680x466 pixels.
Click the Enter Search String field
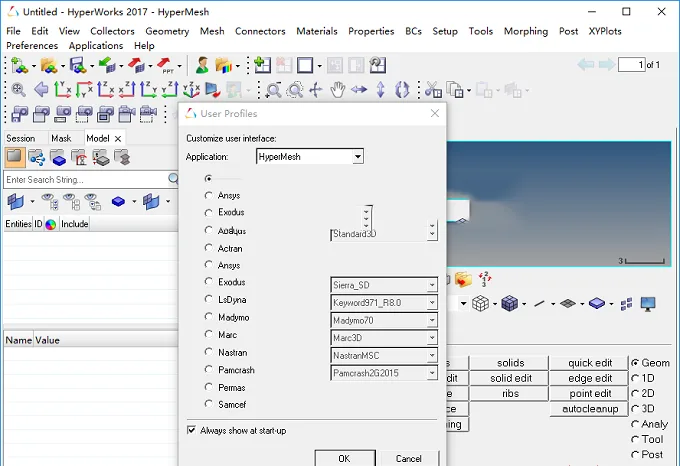click(86, 179)
